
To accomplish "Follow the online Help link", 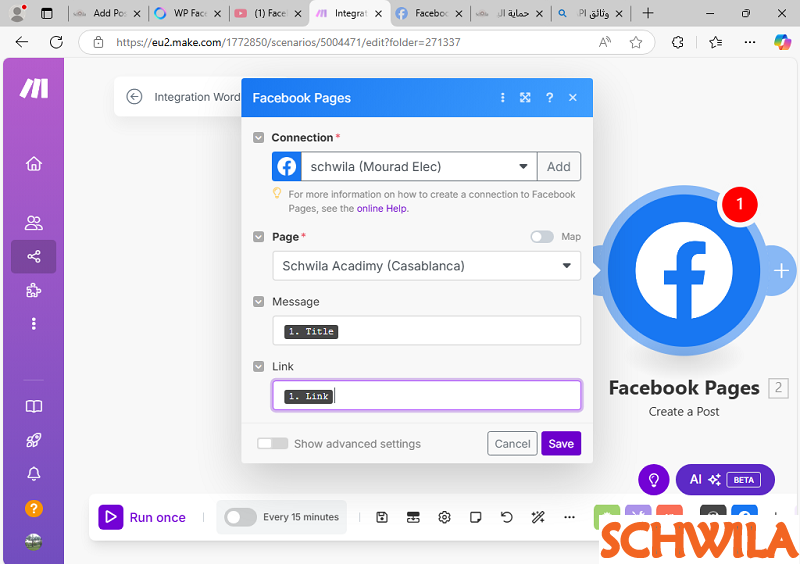I will (382, 208).
